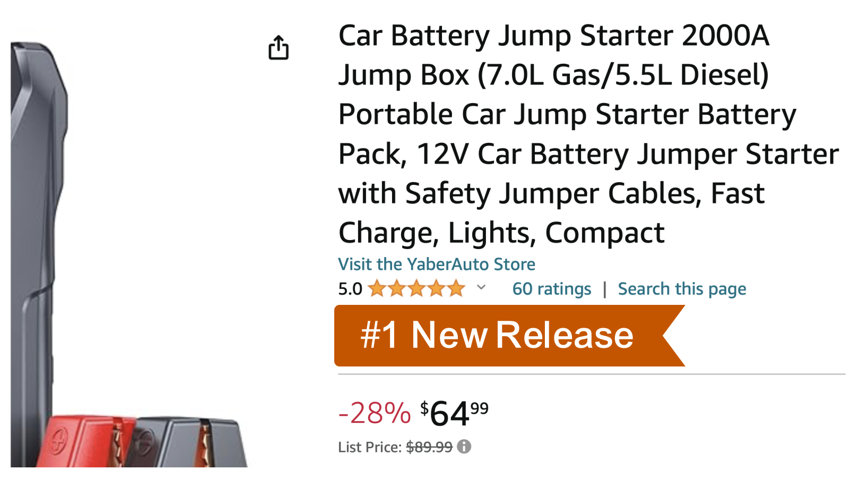Visit the YaberAuto Store link

tap(437, 264)
